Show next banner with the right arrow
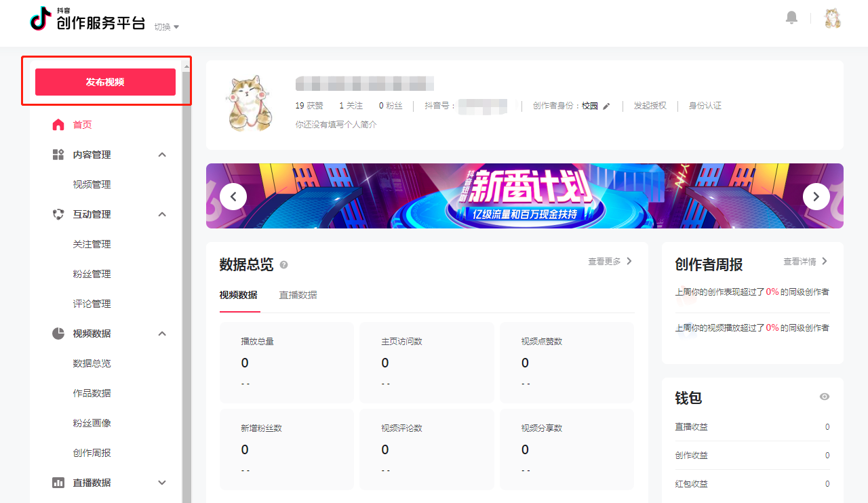 point(816,197)
